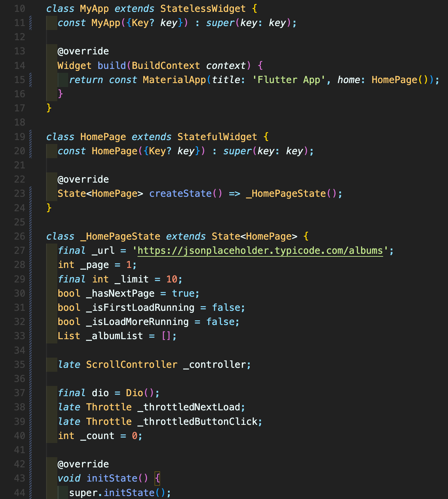
Task: Click the true value on line 30
Action: pyautogui.click(x=183, y=293)
